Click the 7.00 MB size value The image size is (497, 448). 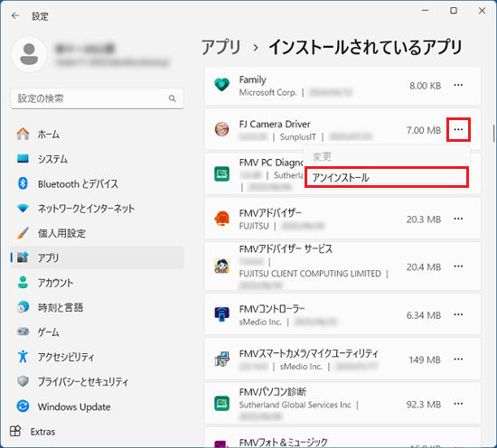424,130
